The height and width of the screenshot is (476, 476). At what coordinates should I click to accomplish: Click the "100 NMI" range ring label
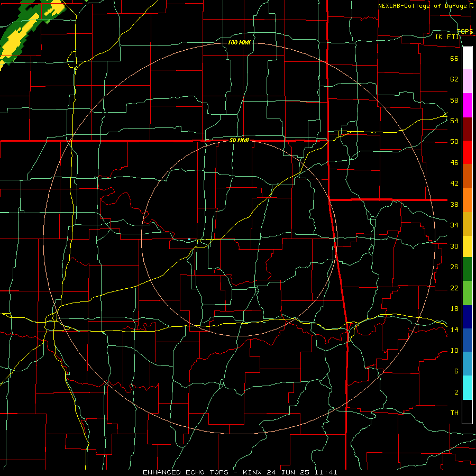[239, 42]
